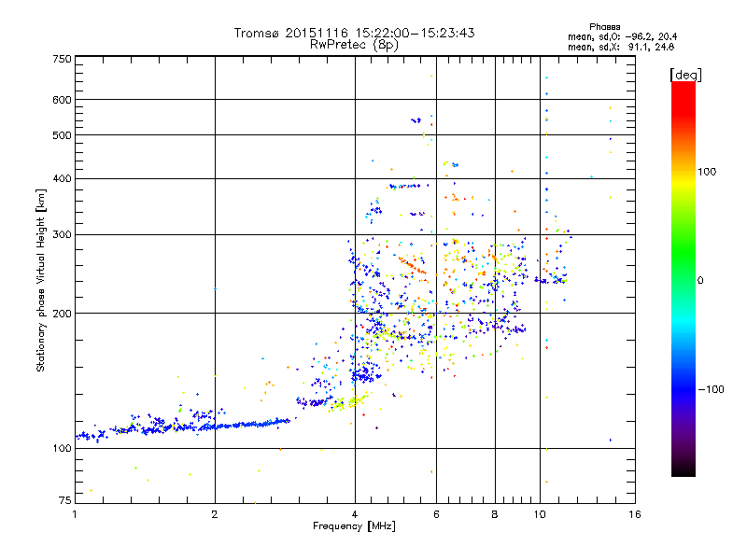Click colorbar tick label 100
747x560 pixels.
pos(707,172)
